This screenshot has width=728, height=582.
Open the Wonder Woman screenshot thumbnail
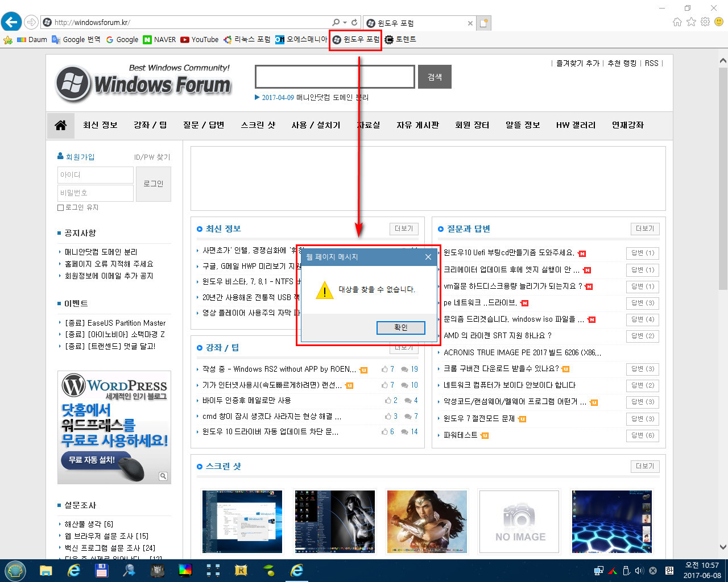pos(427,522)
